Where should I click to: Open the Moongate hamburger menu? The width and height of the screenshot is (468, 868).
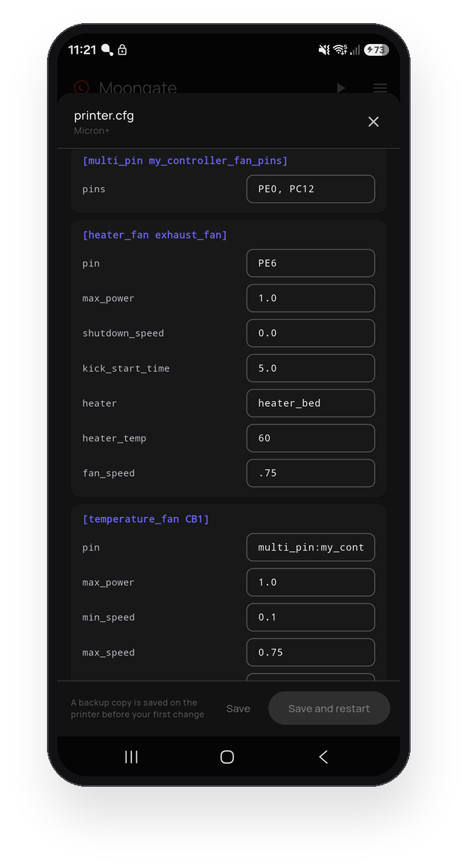pyautogui.click(x=380, y=88)
